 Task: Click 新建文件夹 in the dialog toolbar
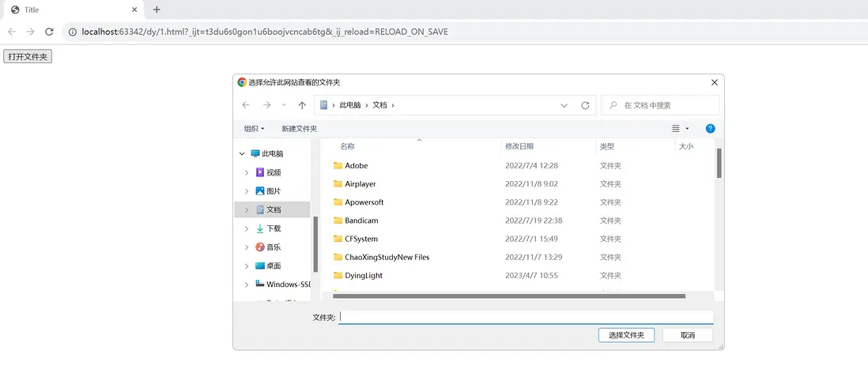click(299, 129)
